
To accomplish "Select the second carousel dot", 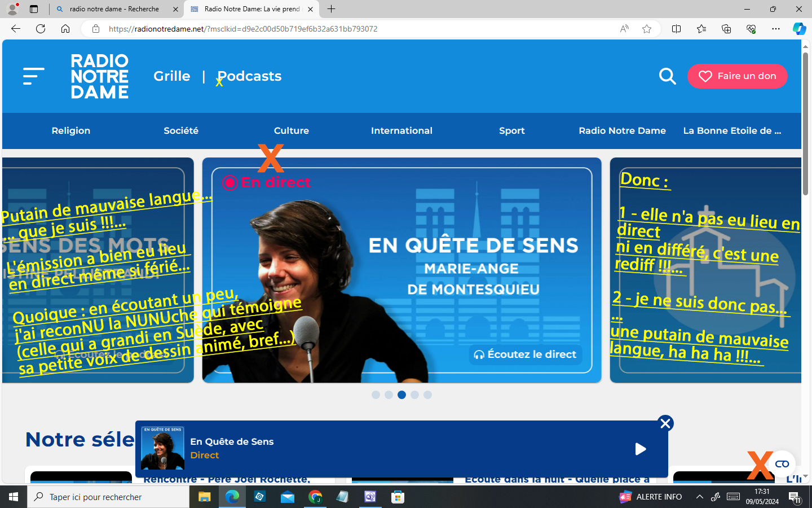I will pyautogui.click(x=389, y=395).
